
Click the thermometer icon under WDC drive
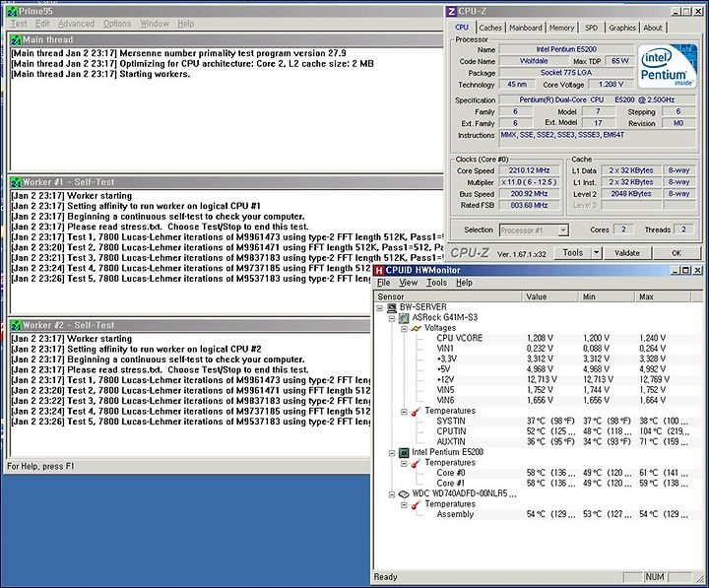tap(416, 505)
